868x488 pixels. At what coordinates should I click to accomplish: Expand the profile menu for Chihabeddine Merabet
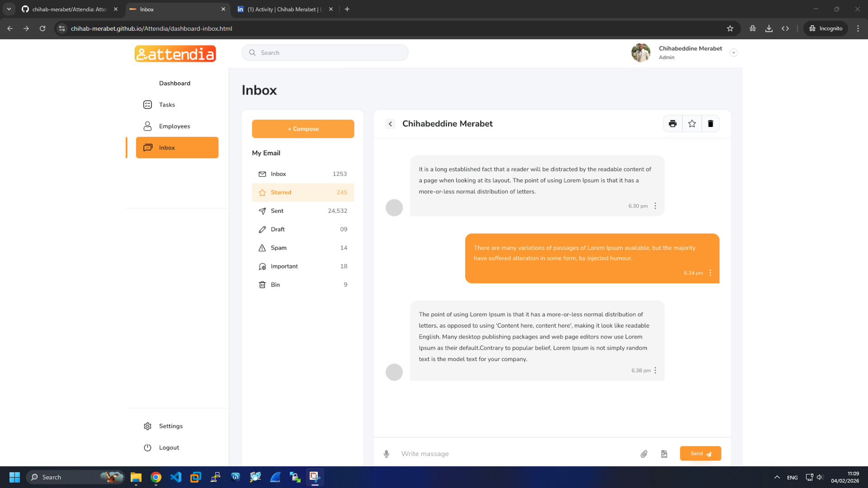733,52
